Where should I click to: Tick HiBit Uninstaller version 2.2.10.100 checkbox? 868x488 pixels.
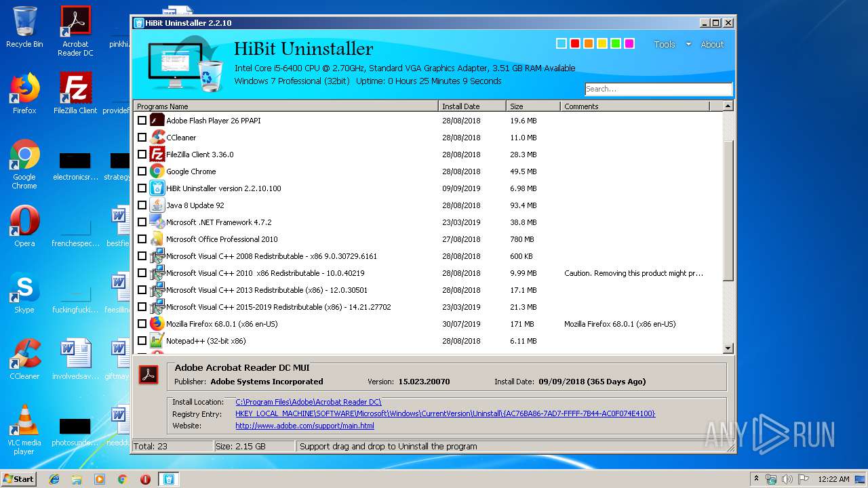click(142, 188)
